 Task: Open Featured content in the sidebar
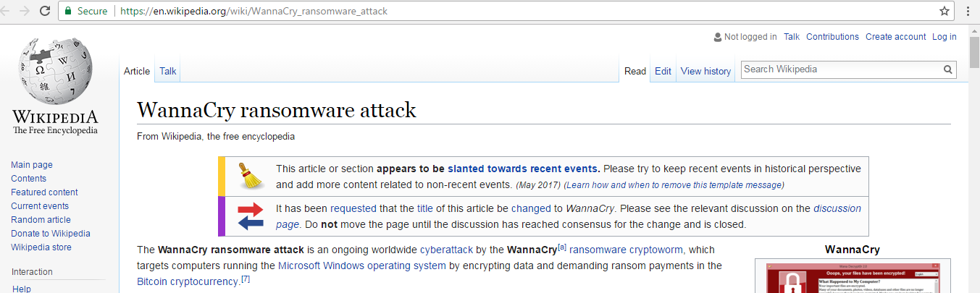coord(44,192)
